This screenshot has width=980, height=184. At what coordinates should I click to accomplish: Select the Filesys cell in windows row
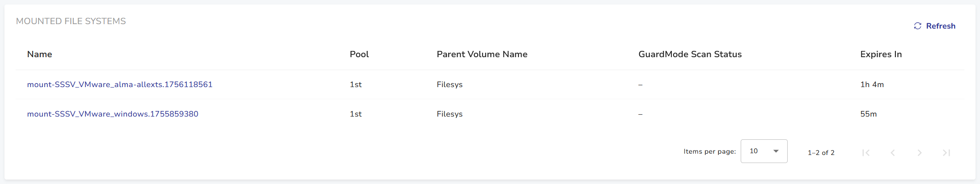tap(450, 114)
